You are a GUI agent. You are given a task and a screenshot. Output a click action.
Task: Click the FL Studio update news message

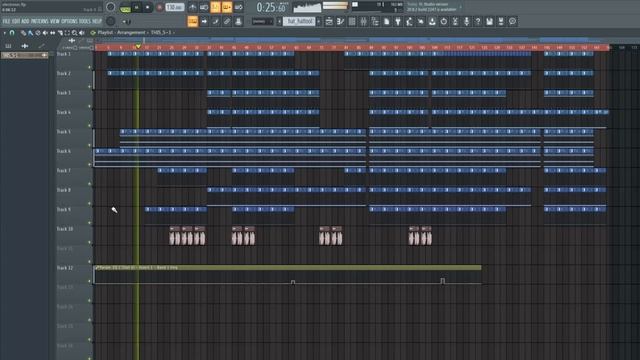pyautogui.click(x=431, y=7)
